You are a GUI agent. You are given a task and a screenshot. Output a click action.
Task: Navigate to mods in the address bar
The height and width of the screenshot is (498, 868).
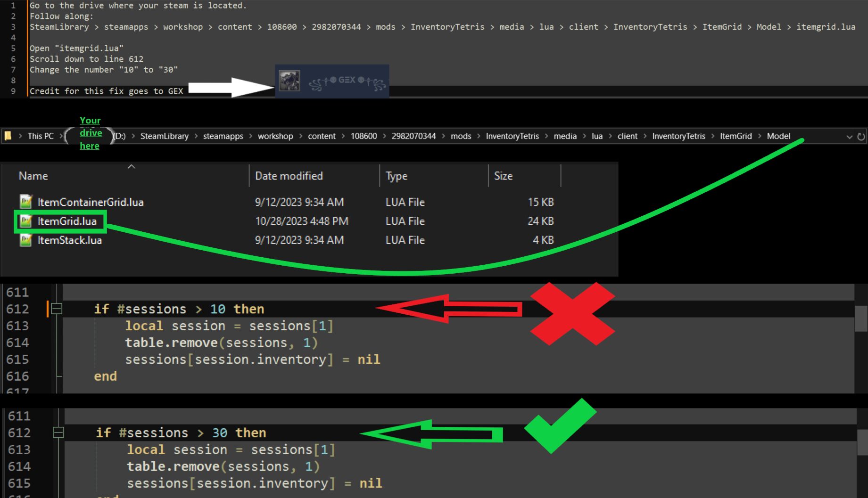pos(461,136)
